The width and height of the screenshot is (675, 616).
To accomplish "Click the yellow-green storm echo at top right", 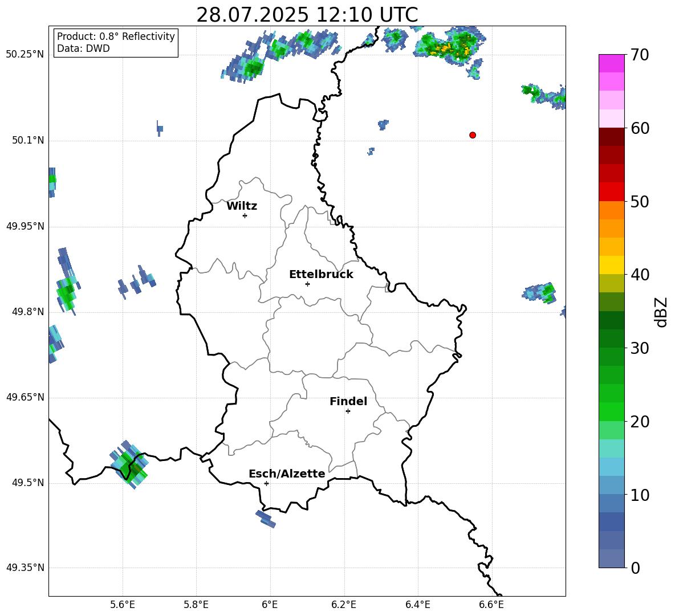I will [x=450, y=47].
